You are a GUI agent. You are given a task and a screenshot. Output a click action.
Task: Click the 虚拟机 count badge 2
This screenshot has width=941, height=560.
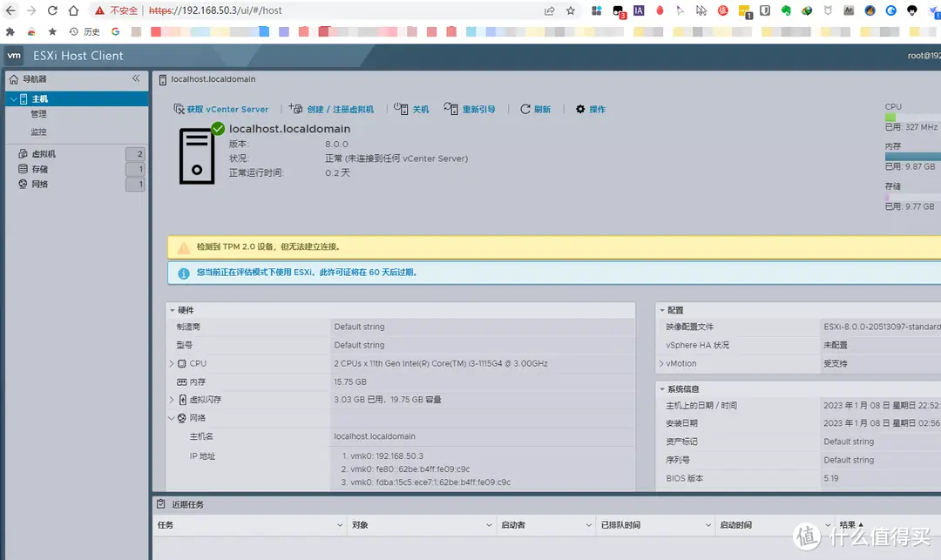coord(135,154)
